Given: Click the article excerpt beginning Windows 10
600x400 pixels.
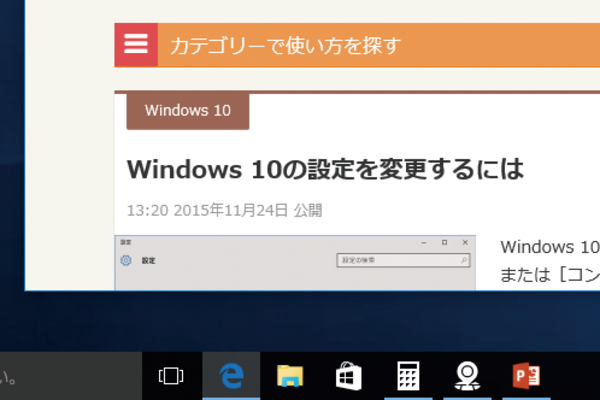Looking at the screenshot, I should [x=550, y=261].
